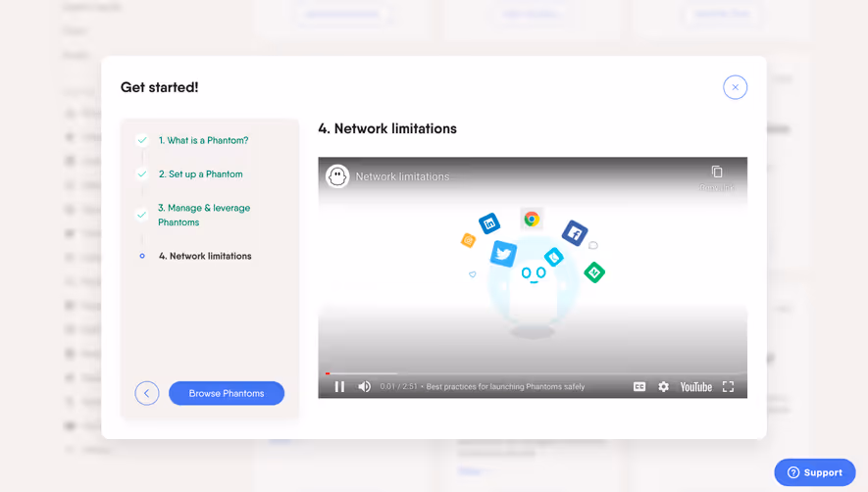The image size is (868, 492).
Task: Go back with the left arrow button
Action: 147,393
